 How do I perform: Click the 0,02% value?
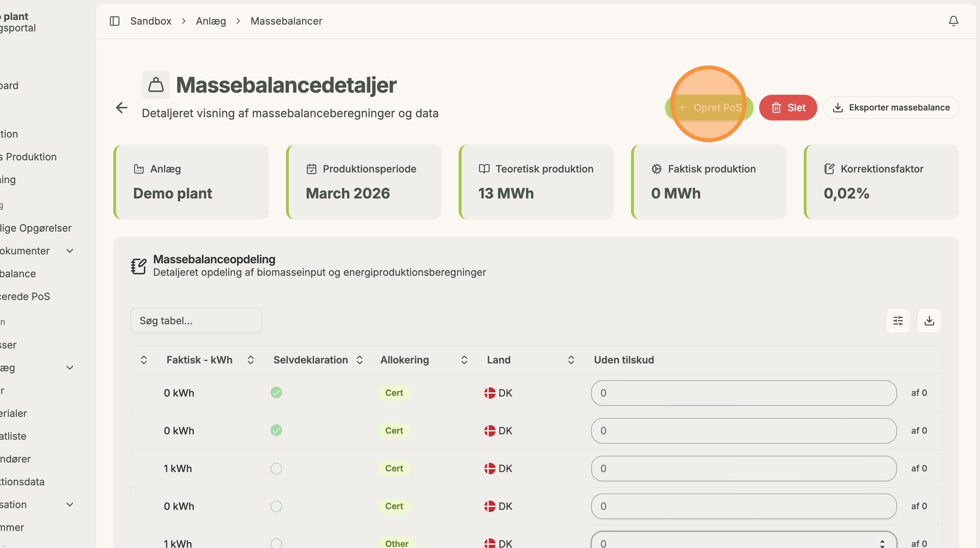(846, 194)
